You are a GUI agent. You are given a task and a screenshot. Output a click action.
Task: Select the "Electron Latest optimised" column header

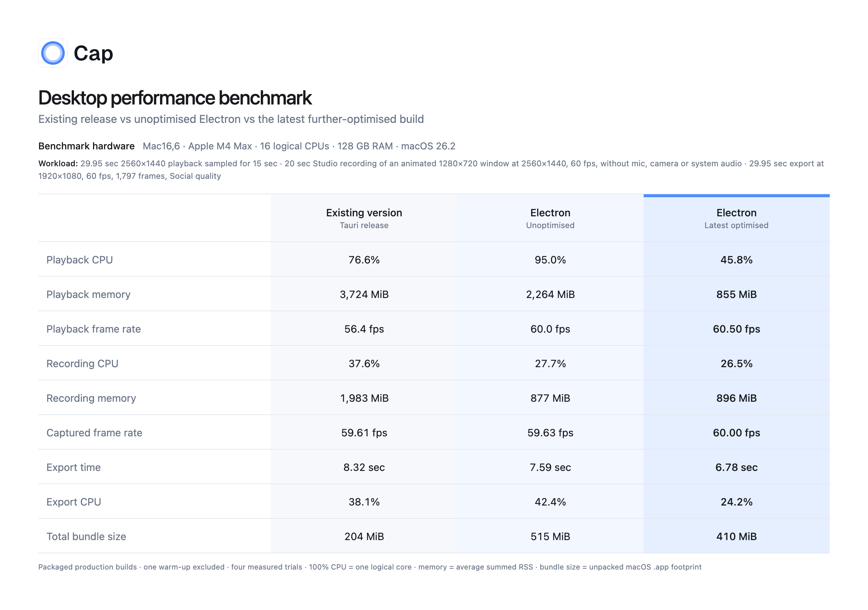pos(736,219)
